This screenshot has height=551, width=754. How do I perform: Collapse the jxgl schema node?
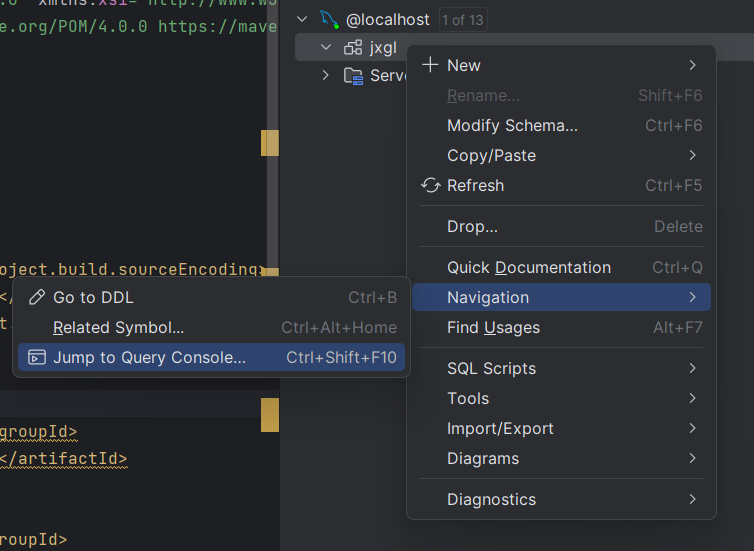point(326,47)
